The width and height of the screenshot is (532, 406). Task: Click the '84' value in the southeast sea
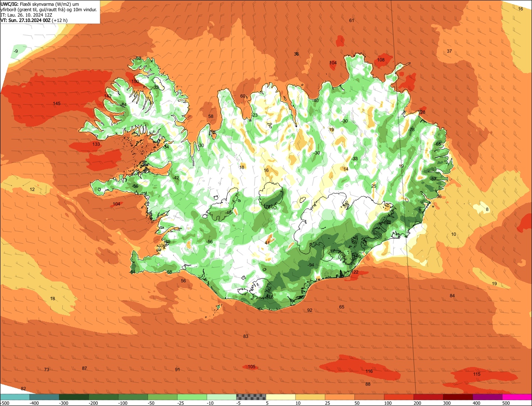[452, 296]
